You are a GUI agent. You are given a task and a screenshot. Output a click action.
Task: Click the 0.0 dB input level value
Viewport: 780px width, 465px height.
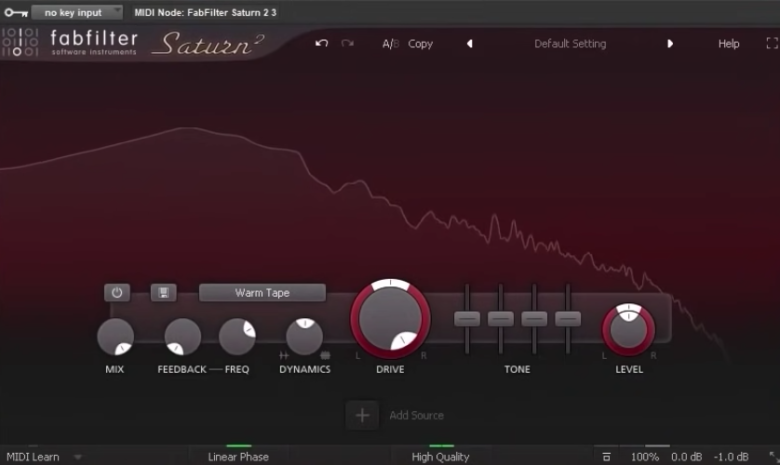[686, 457]
